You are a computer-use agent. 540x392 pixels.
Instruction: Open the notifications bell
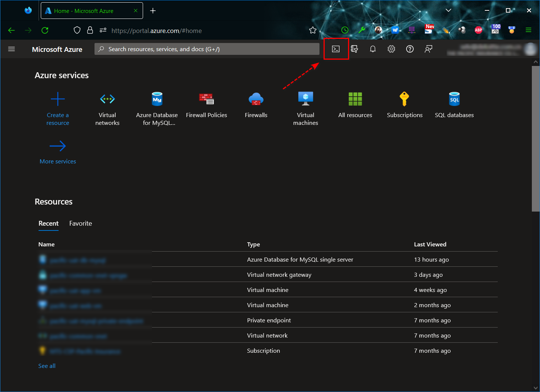coord(373,49)
